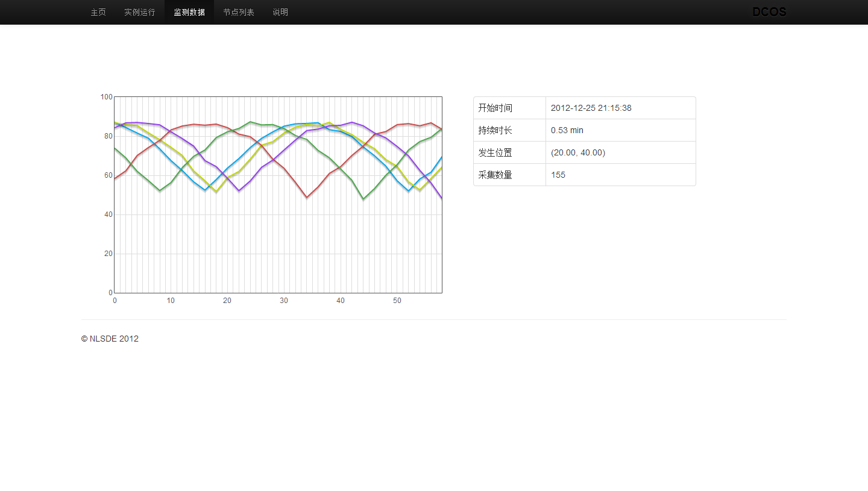This screenshot has width=868, height=491.
Task: Click y-axis label 60 on chart
Action: 108,175
